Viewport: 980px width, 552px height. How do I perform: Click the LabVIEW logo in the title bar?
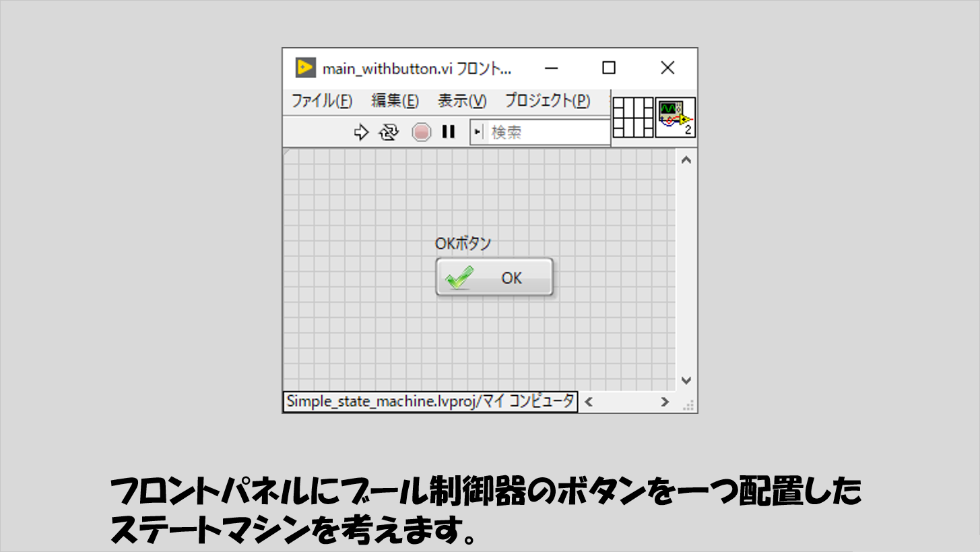coord(306,68)
